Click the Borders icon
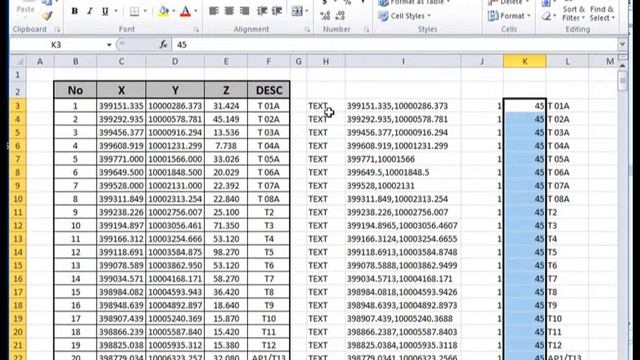 tap(134, 11)
